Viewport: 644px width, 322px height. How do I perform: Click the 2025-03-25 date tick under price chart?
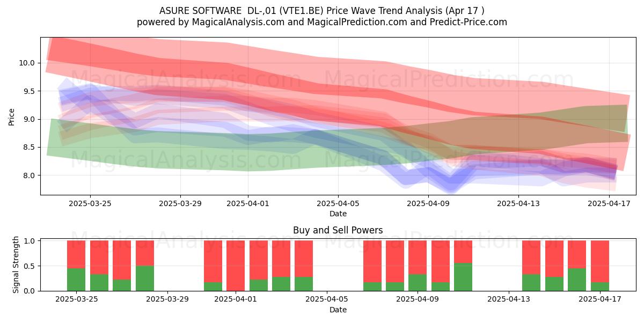pos(90,203)
